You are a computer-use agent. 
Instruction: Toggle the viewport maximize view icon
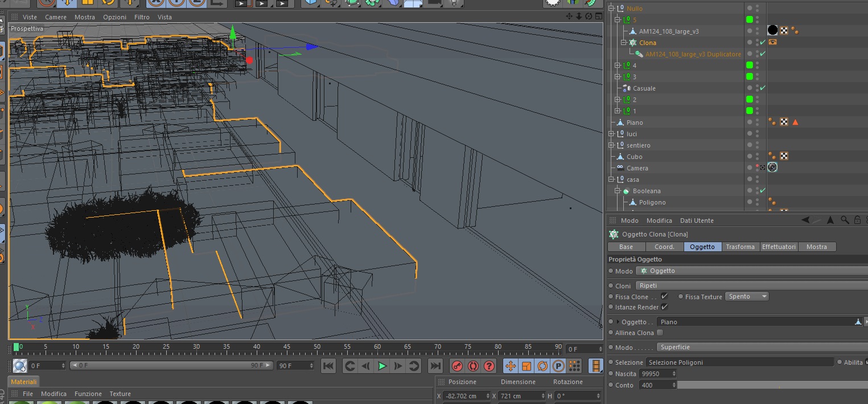click(x=598, y=17)
